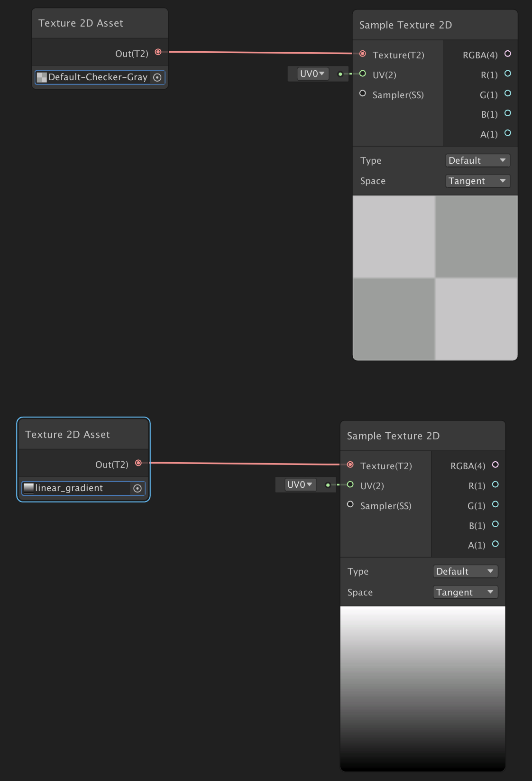Click Texture(T2) input port on bottom Sample node
532x781 pixels.
pyautogui.click(x=350, y=465)
